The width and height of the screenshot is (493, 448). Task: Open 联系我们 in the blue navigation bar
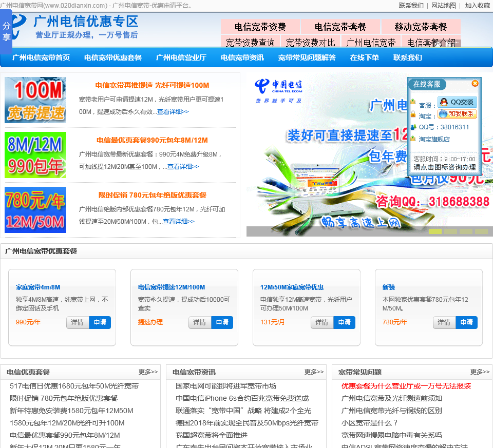(x=407, y=57)
